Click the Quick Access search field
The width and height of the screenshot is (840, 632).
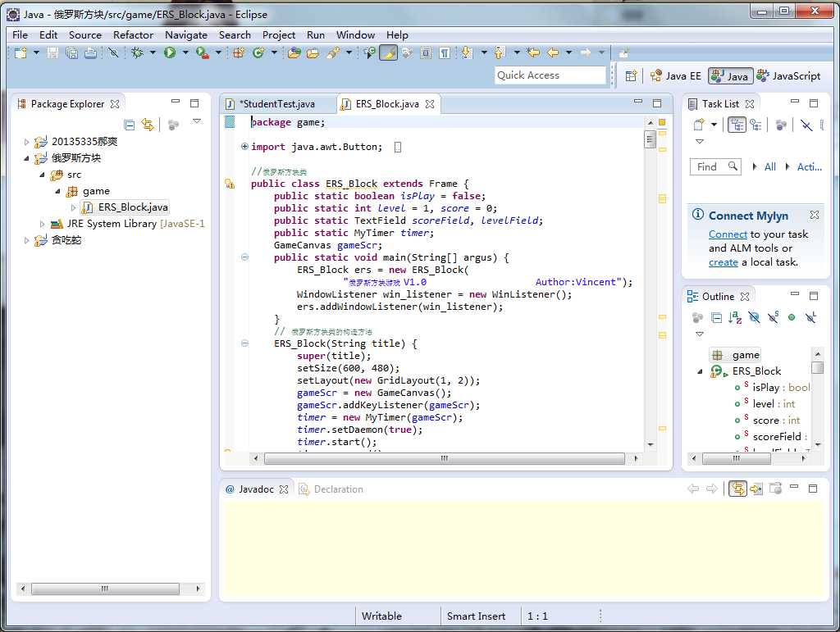coord(550,75)
